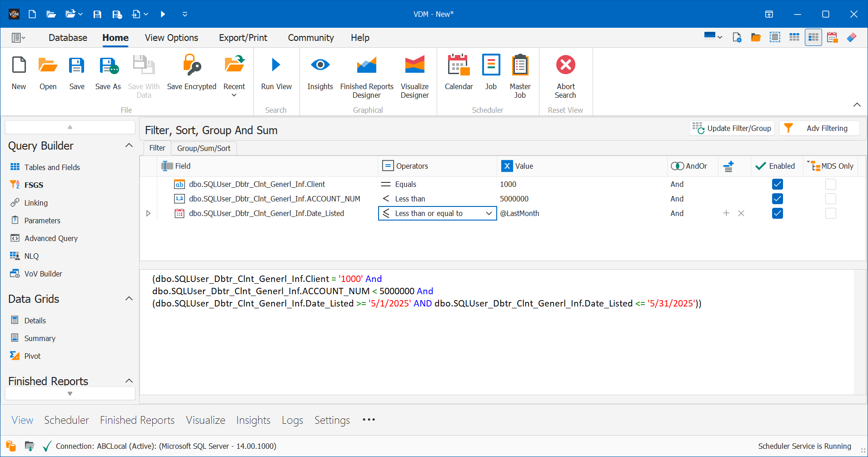Launch Finished Reports Designer
The image size is (868, 457).
(367, 76)
